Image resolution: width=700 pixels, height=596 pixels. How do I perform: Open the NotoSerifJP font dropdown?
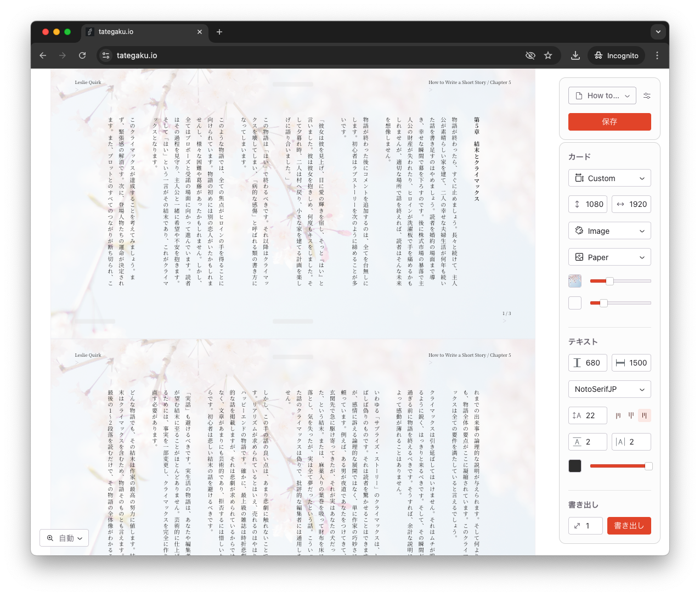tap(609, 389)
